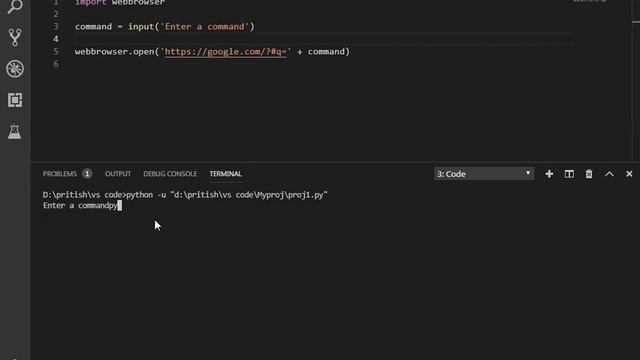The image size is (640, 360).
Task: Maximize the panel with up chevron
Action: [x=609, y=174]
